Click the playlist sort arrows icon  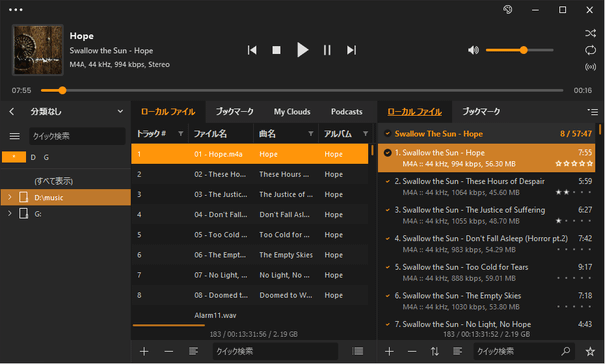coord(434,351)
